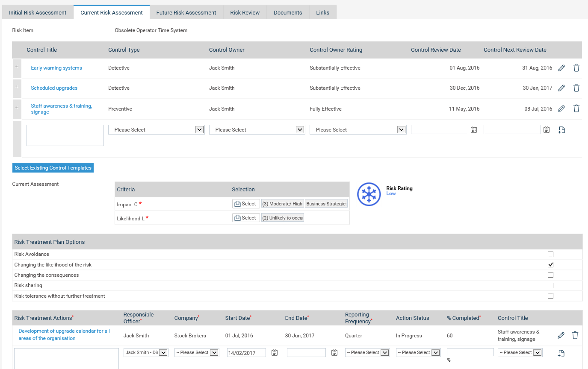Screen dimensions: 588x369
Task: Switch to the Future Risk Assessment tab
Action: tap(186, 12)
